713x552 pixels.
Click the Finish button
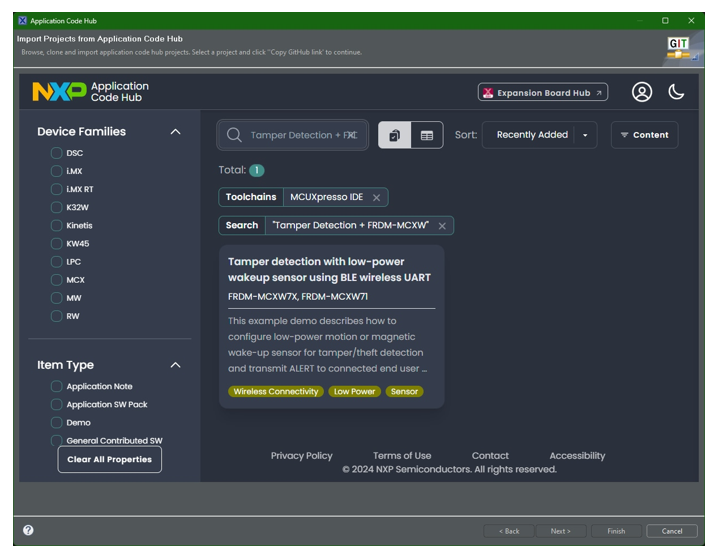616,531
